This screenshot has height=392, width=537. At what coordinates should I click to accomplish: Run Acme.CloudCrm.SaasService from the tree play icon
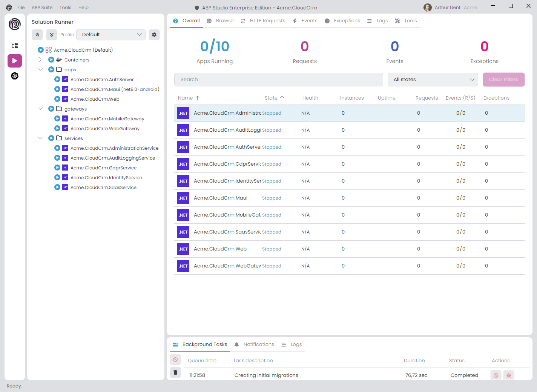tap(57, 188)
